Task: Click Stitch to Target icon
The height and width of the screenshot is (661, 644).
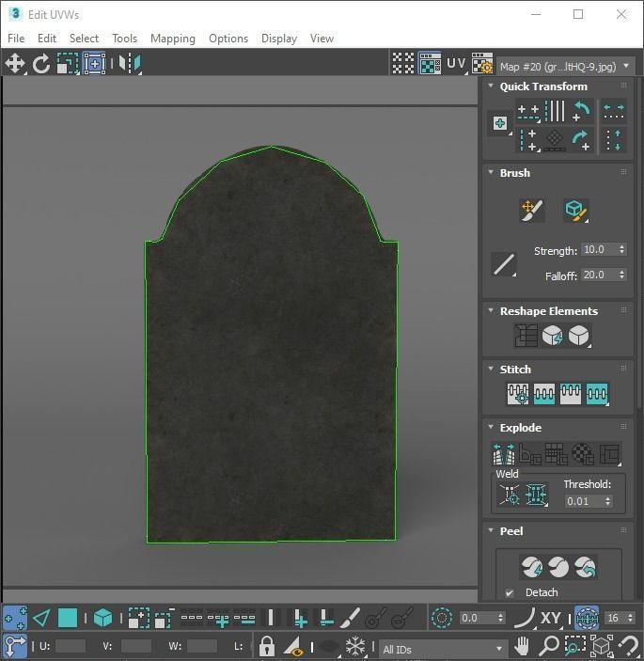Action: tap(518, 394)
